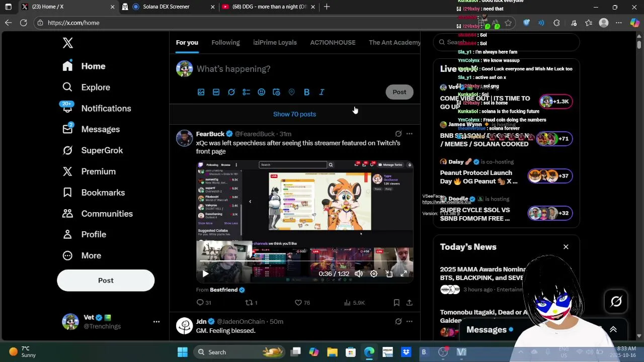Open the Windows Start menu

[183, 352]
